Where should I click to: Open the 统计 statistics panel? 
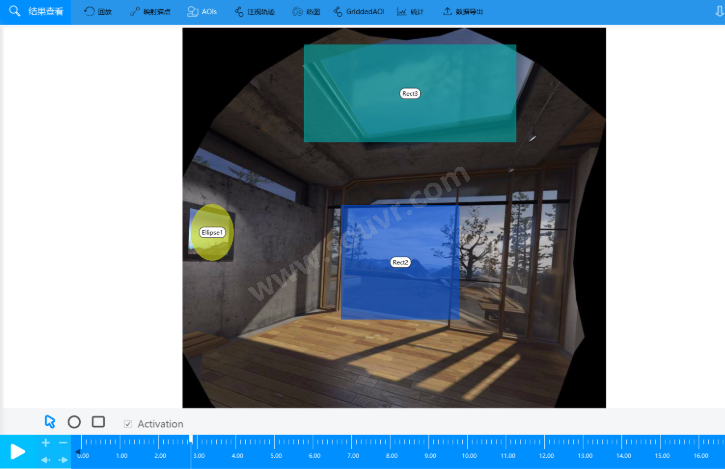410,12
